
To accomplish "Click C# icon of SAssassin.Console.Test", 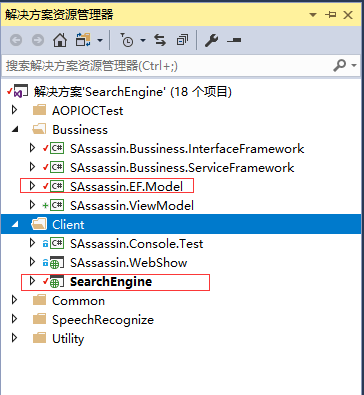I will point(57,243).
